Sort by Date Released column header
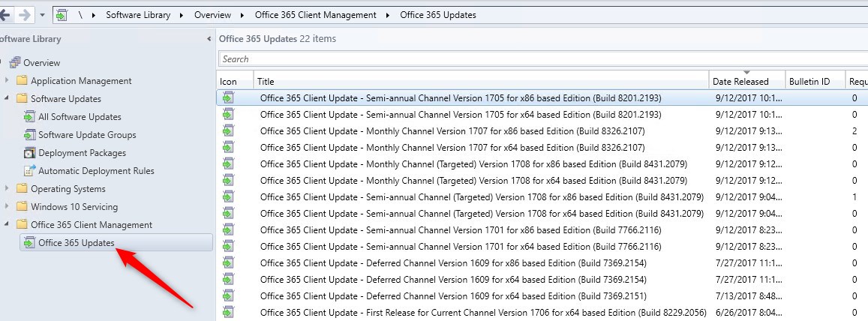Screen dimensions: 868x321 (746, 81)
